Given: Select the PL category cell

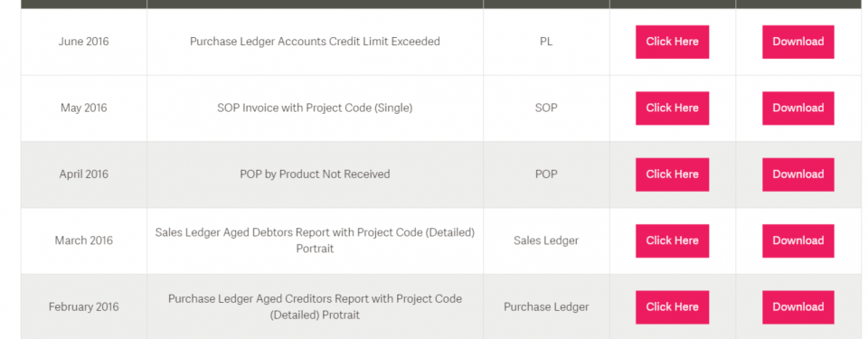Looking at the screenshot, I should [546, 42].
